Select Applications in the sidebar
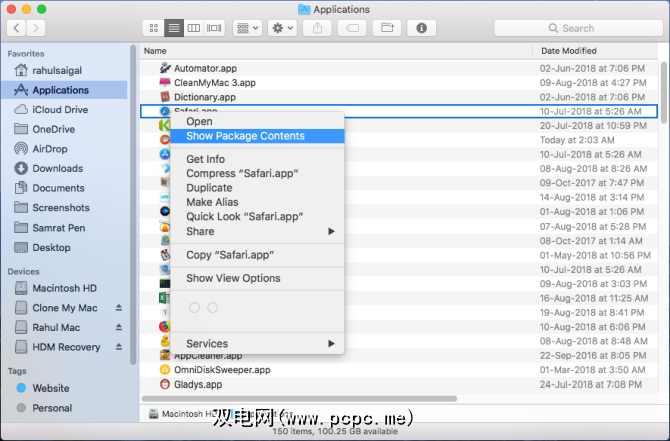This screenshot has width=670, height=441. point(64,90)
